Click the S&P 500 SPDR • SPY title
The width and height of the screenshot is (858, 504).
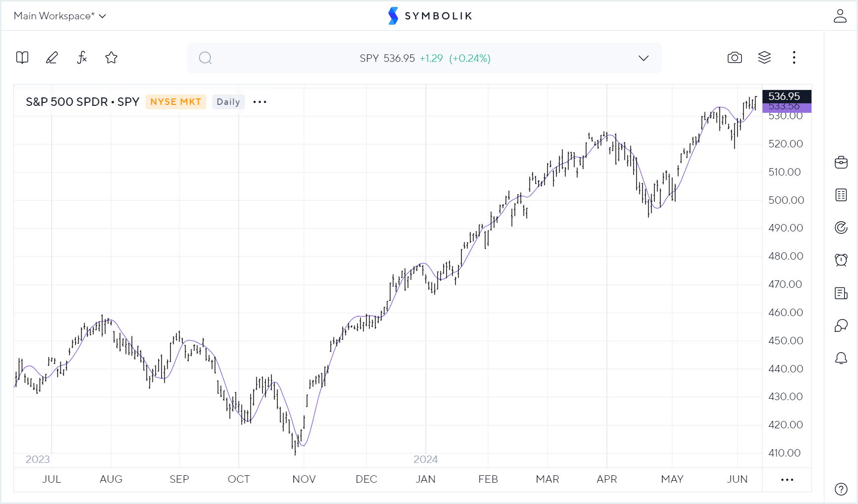[83, 102]
